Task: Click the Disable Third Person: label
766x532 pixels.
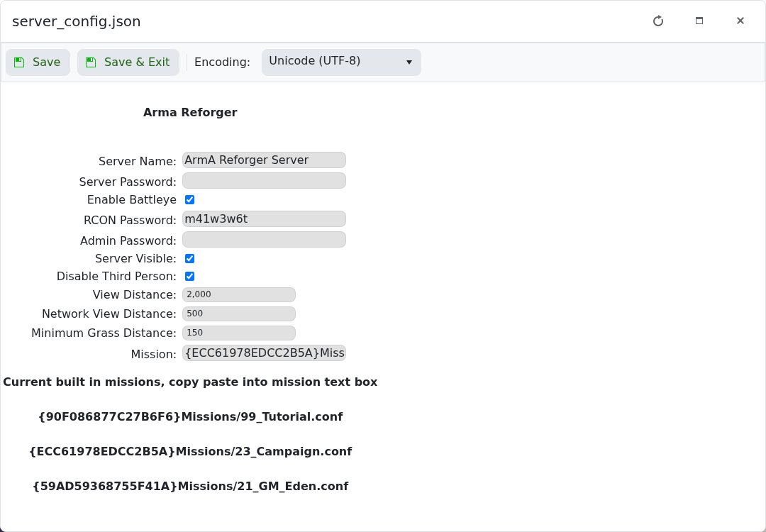Action: (116, 277)
